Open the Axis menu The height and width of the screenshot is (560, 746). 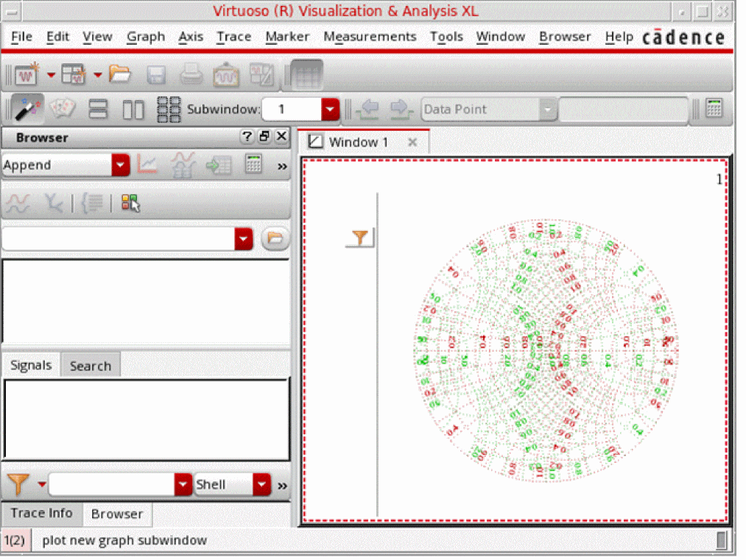point(191,37)
